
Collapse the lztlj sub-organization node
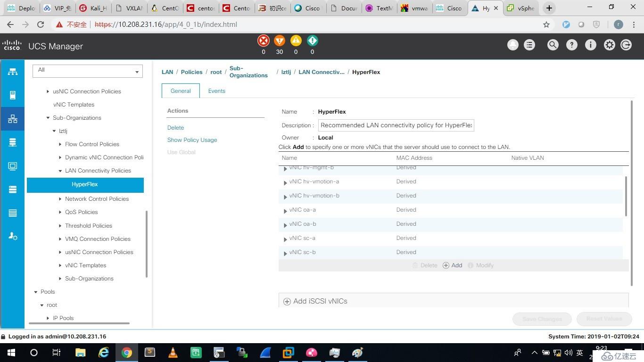[54, 131]
